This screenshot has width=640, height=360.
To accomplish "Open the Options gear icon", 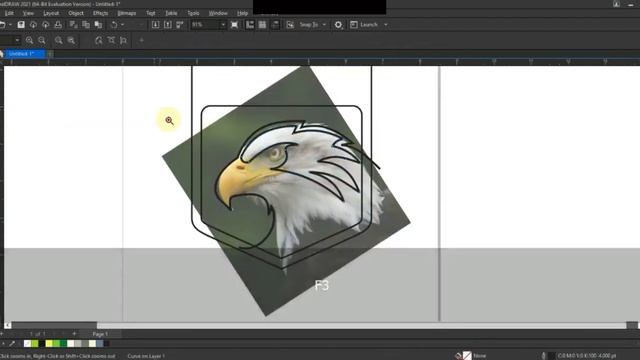I will 338,25.
